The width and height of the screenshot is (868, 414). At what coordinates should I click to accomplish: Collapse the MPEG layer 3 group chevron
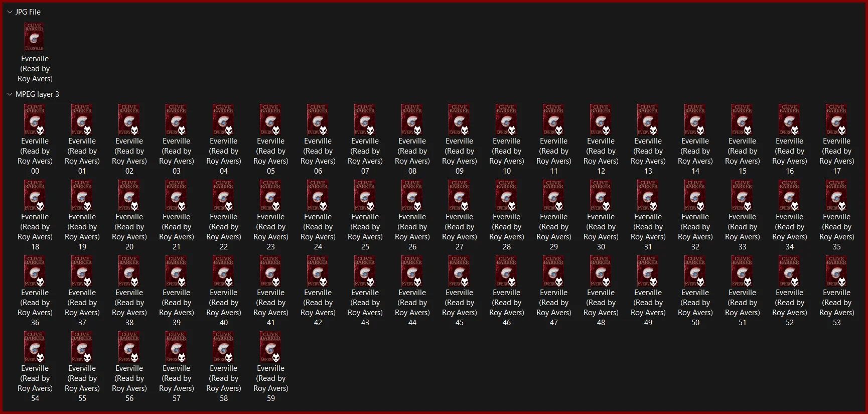pos(10,94)
